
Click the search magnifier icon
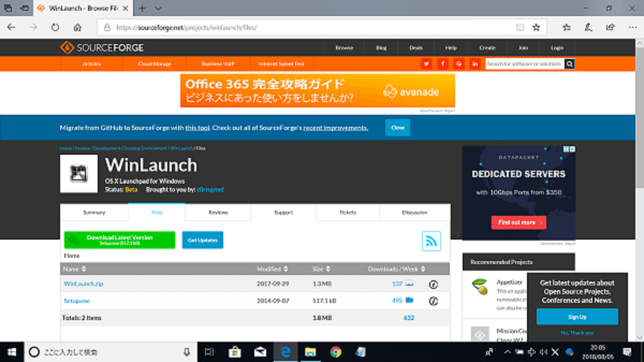(x=570, y=63)
